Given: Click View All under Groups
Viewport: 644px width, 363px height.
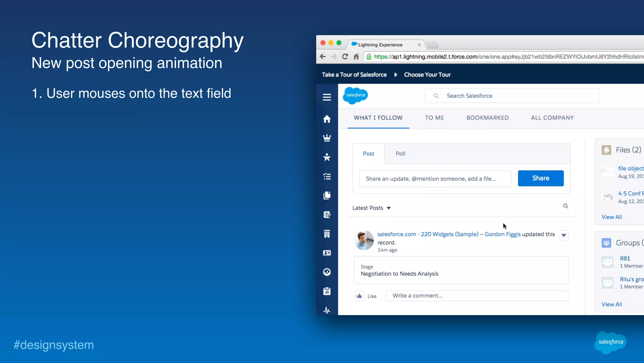Looking at the screenshot, I should 612,304.
